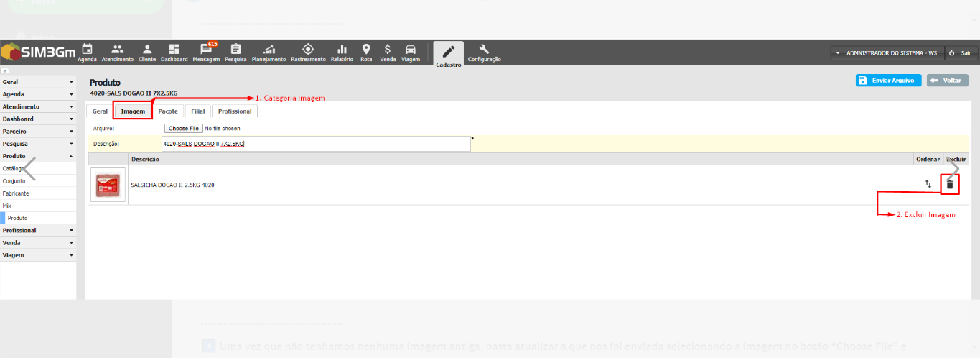Go to next slide with right chevron

pos(953,168)
